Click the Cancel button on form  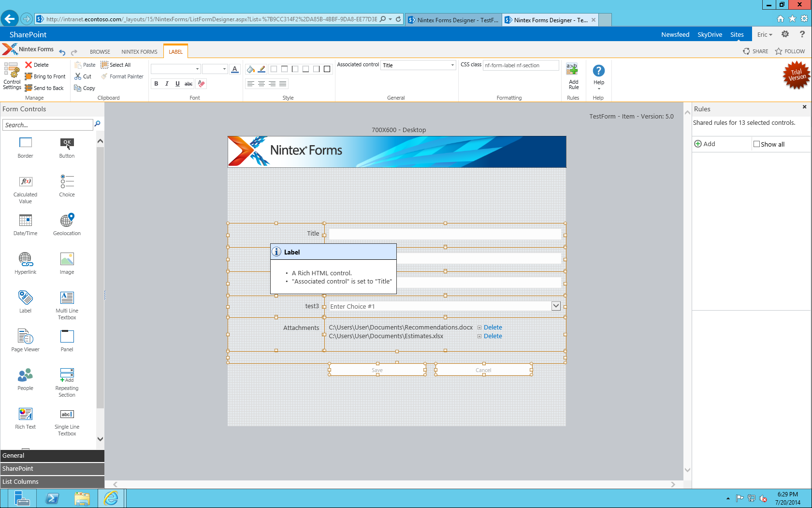(x=483, y=370)
